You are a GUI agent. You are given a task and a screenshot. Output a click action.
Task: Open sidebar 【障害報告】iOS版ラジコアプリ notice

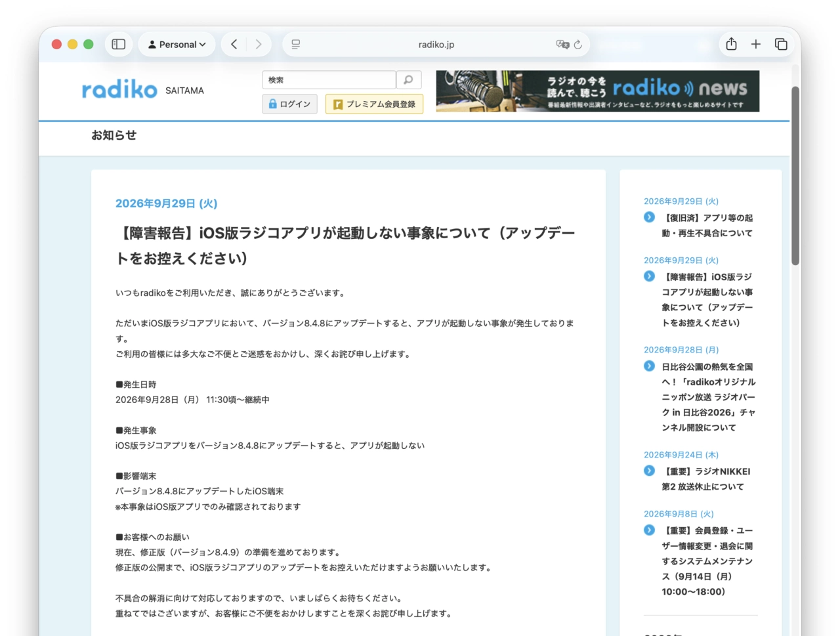(707, 299)
